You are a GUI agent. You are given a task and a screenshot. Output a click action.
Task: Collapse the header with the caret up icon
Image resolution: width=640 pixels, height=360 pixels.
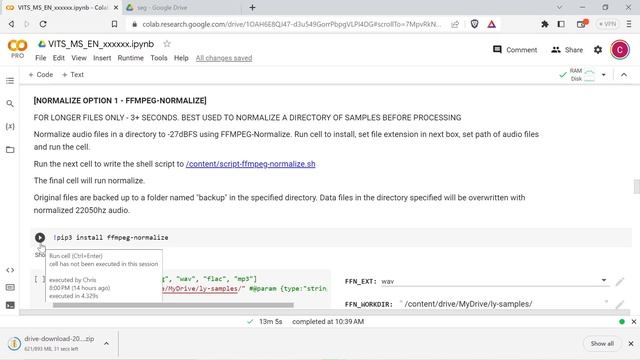tap(624, 75)
